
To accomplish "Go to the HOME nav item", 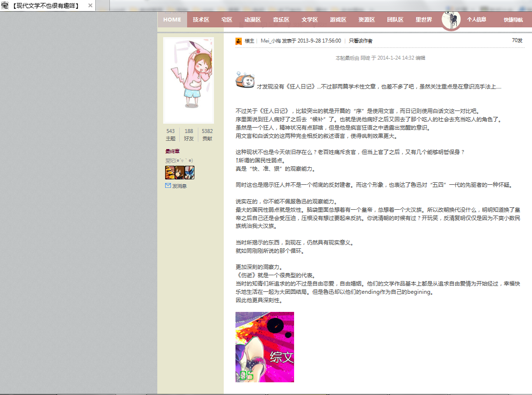I will pos(172,20).
